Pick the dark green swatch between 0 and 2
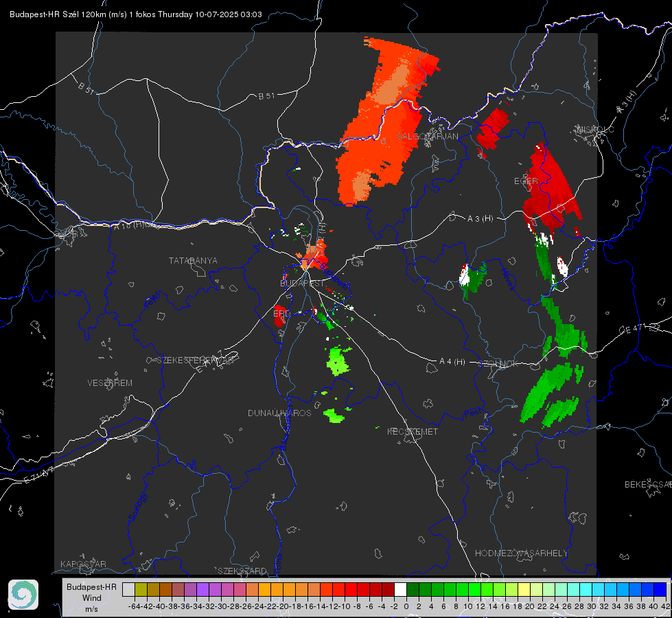The height and width of the screenshot is (618, 672). click(413, 589)
